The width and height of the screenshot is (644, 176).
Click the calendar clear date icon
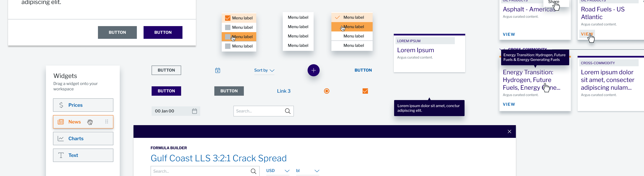click(218, 71)
